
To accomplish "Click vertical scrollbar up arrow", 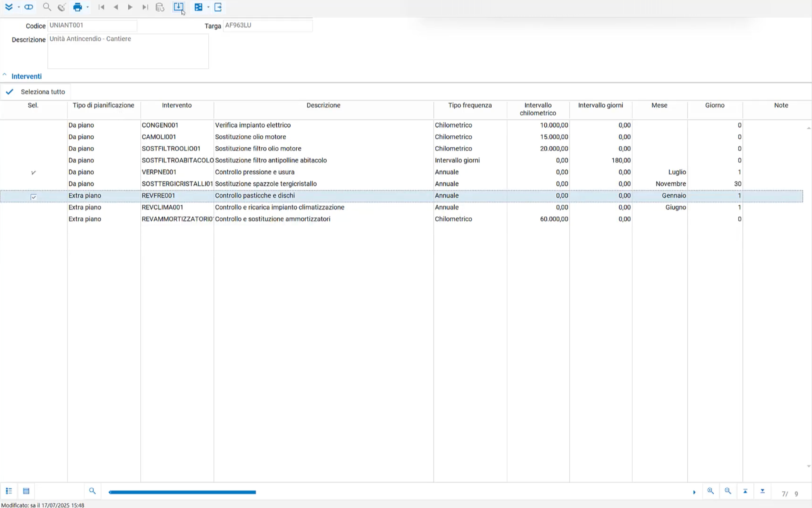I will point(809,128).
